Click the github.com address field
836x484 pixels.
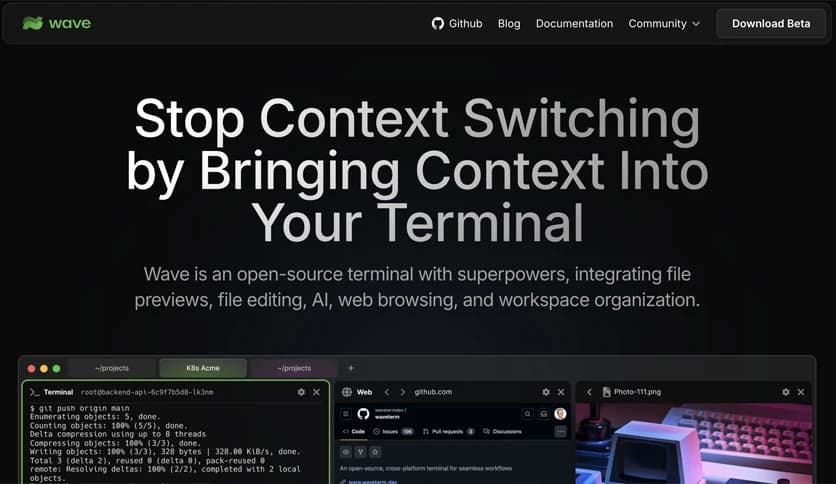tap(433, 392)
